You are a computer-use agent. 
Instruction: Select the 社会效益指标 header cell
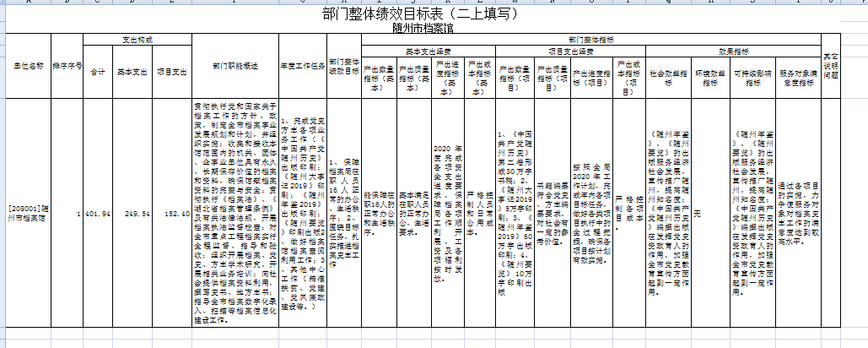coord(666,73)
